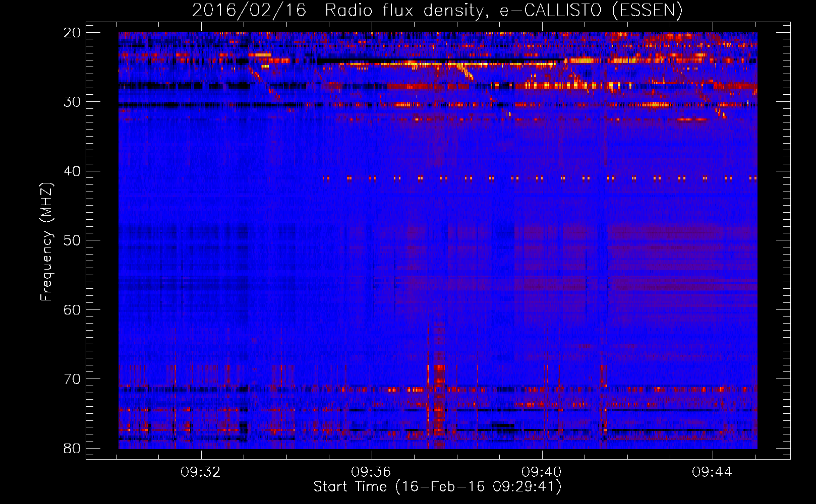Click the 09:44 time tick label
Image resolution: width=816 pixels, height=504 pixels.
click(712, 472)
